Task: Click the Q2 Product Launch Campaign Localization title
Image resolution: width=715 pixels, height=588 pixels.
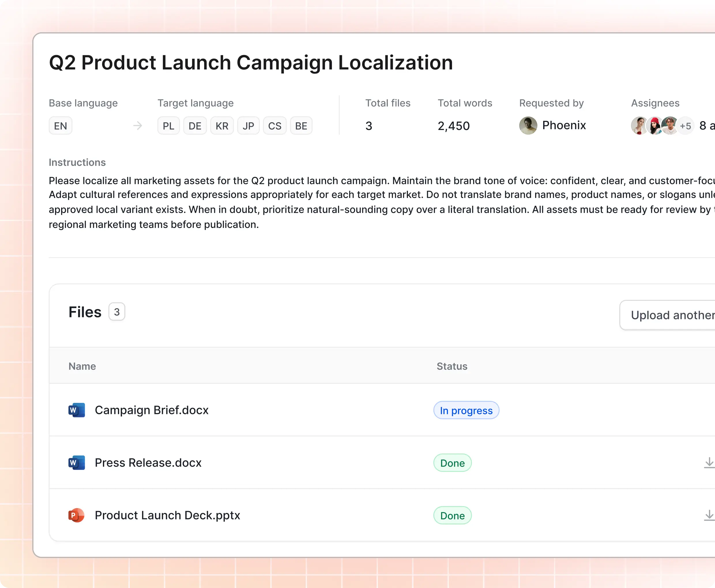Action: (x=251, y=63)
